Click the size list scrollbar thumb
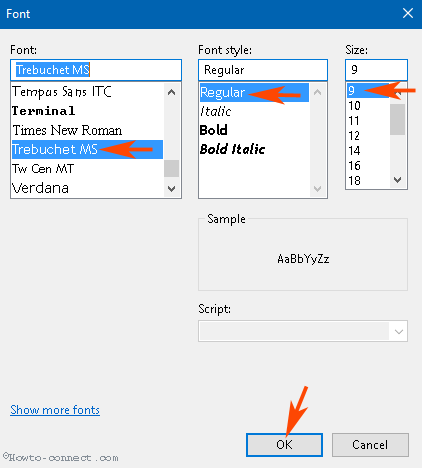 point(398,119)
